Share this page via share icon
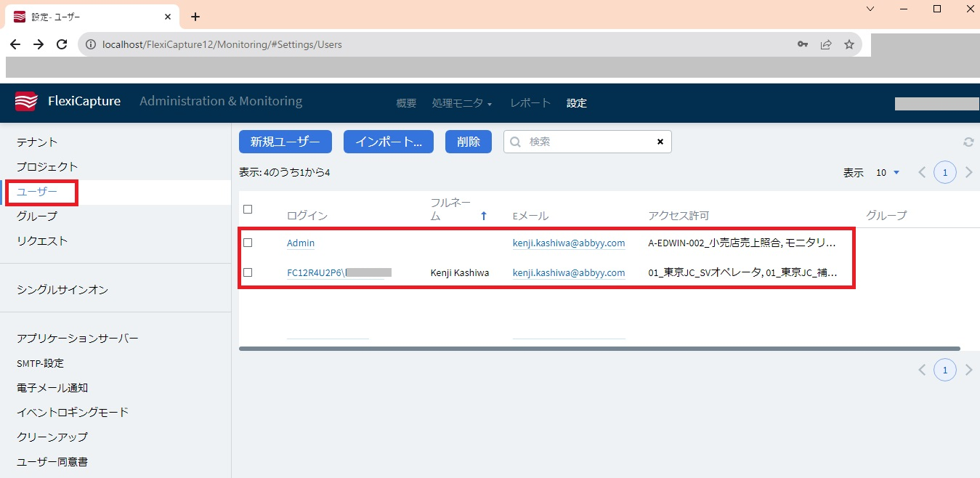This screenshot has height=478, width=980. 826,44
